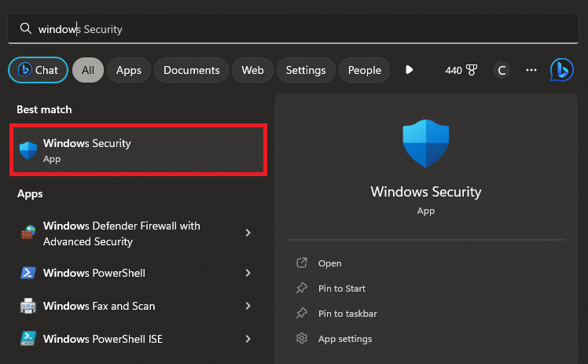Expand the Windows PowerShell result chevron
This screenshot has width=588, height=364.
[x=248, y=273]
